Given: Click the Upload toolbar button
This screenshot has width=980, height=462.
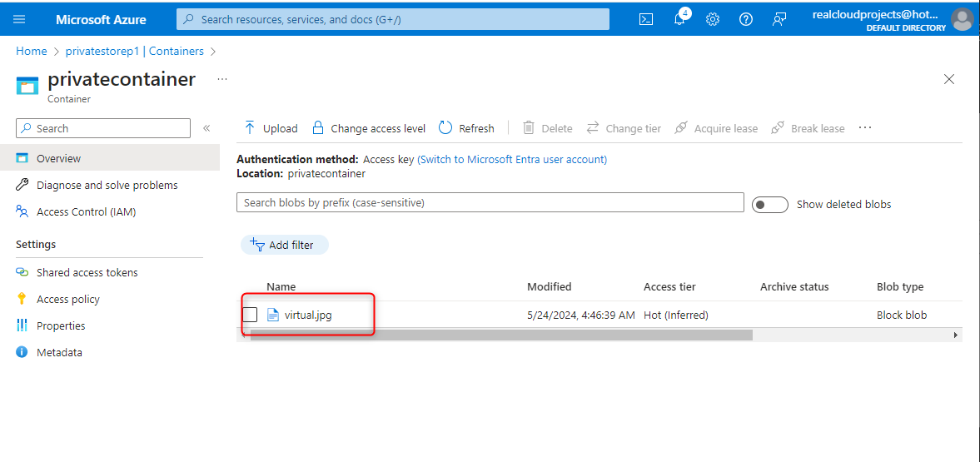Looking at the screenshot, I should coord(271,128).
